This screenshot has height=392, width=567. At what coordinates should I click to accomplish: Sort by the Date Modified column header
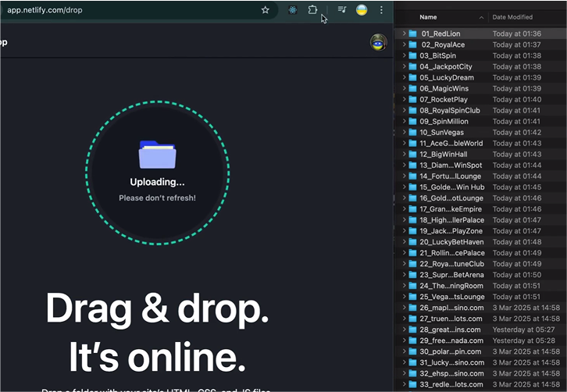[512, 17]
